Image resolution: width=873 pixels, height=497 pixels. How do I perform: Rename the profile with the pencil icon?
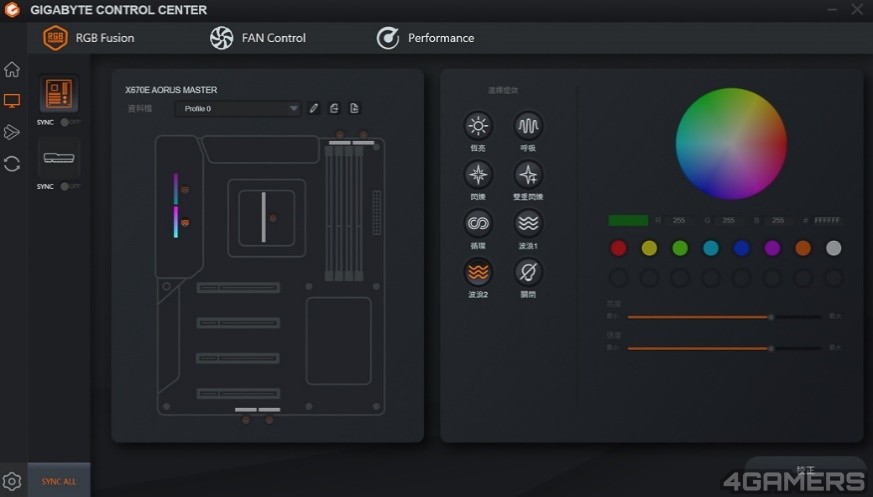point(313,108)
